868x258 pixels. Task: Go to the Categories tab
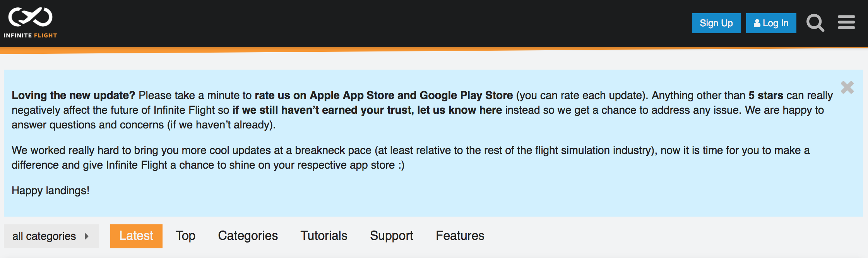(x=248, y=236)
